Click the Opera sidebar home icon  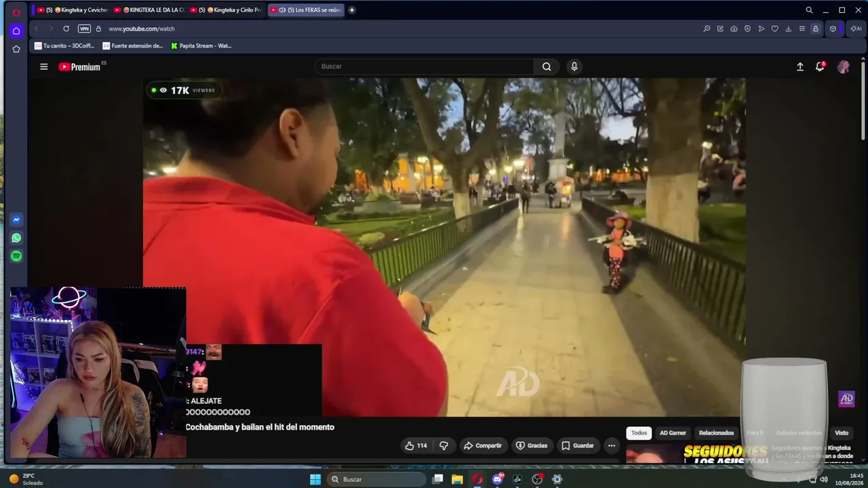click(x=16, y=30)
